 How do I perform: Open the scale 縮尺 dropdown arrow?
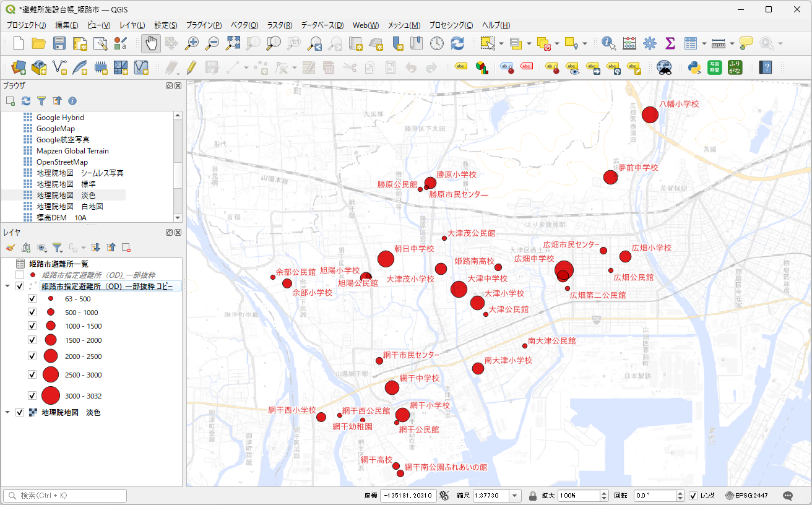(515, 496)
